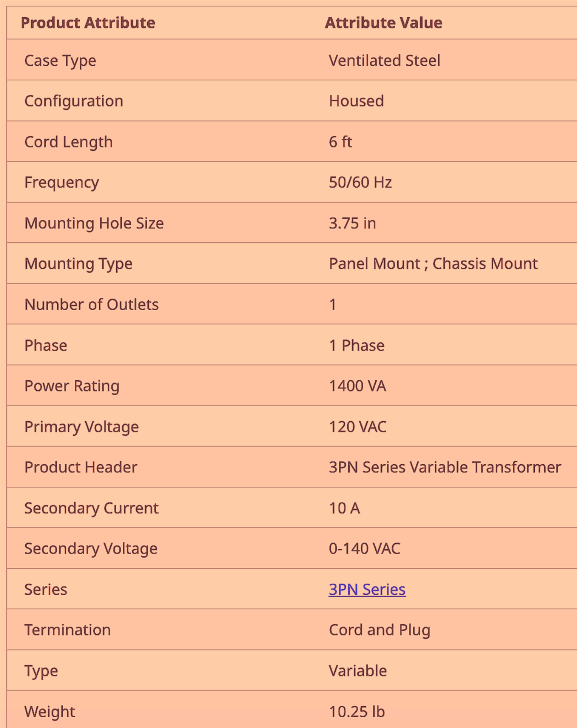Screen dimensions: 577x728
Task: Click the Configuration attribute label
Action: 74,101
